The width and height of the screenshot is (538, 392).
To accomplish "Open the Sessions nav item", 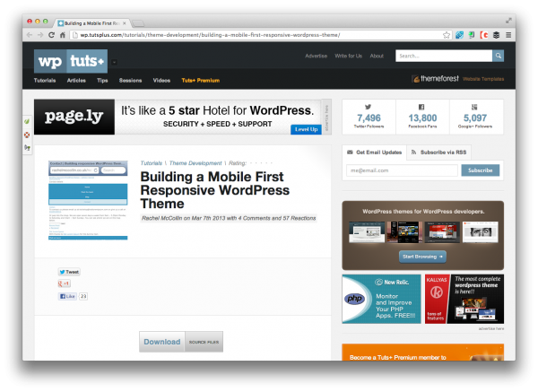I will tap(130, 81).
